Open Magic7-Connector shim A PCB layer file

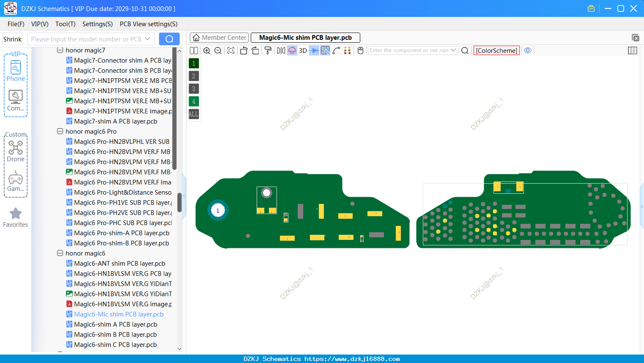(119, 60)
